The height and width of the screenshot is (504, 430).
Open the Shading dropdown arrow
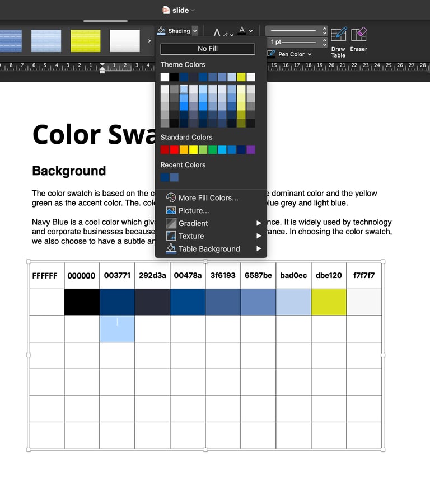pos(195,31)
